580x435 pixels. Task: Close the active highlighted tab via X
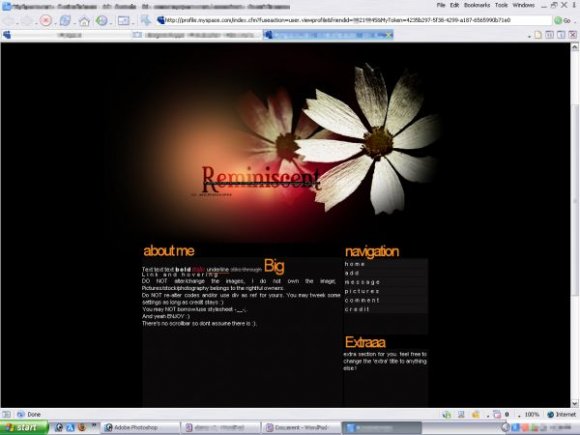[388, 35]
